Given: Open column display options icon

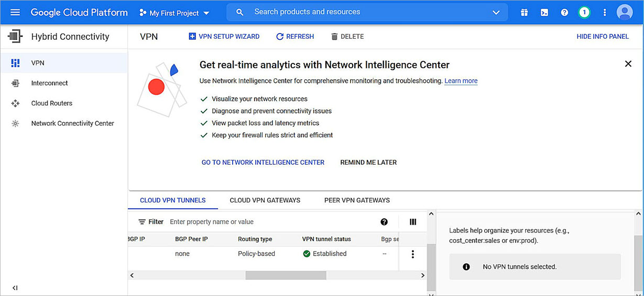Looking at the screenshot, I should pos(413,222).
